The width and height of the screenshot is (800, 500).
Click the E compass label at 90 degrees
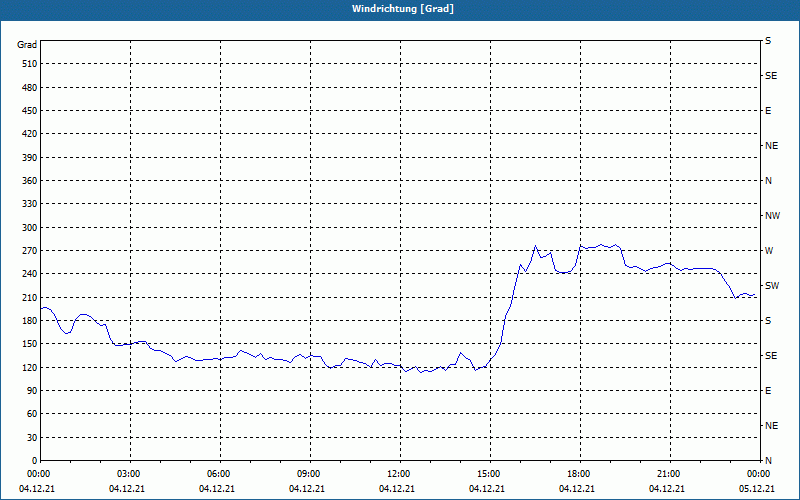click(768, 391)
